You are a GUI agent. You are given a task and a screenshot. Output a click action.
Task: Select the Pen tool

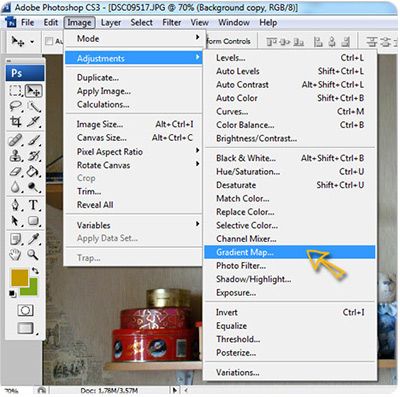(15, 205)
